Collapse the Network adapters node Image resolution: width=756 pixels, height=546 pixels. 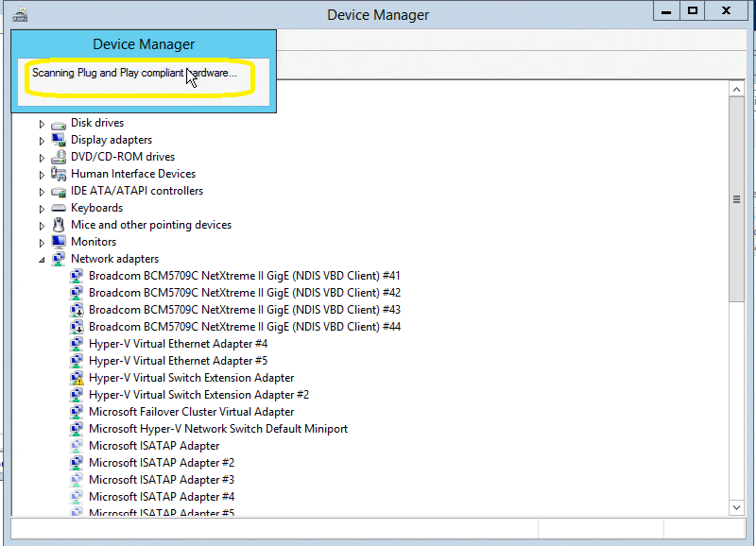click(x=42, y=260)
